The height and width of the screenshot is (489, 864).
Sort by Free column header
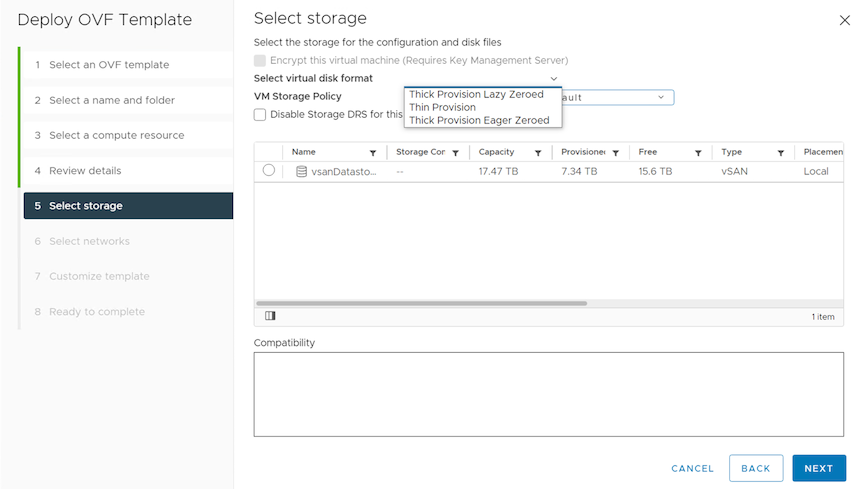coord(647,152)
